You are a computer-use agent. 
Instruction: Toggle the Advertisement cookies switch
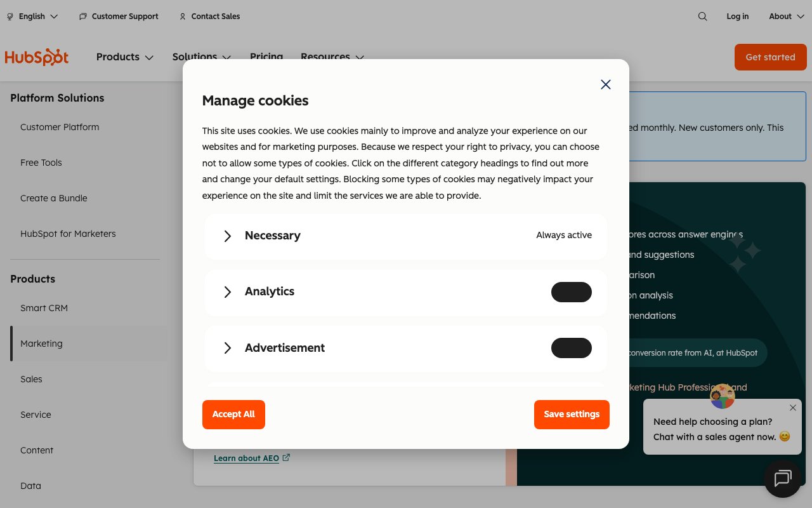(x=571, y=348)
